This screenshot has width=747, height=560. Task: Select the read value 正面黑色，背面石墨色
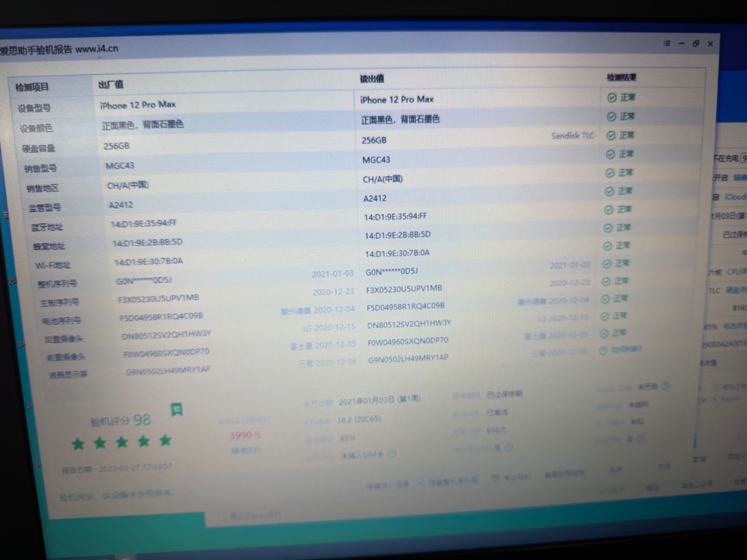point(400,119)
